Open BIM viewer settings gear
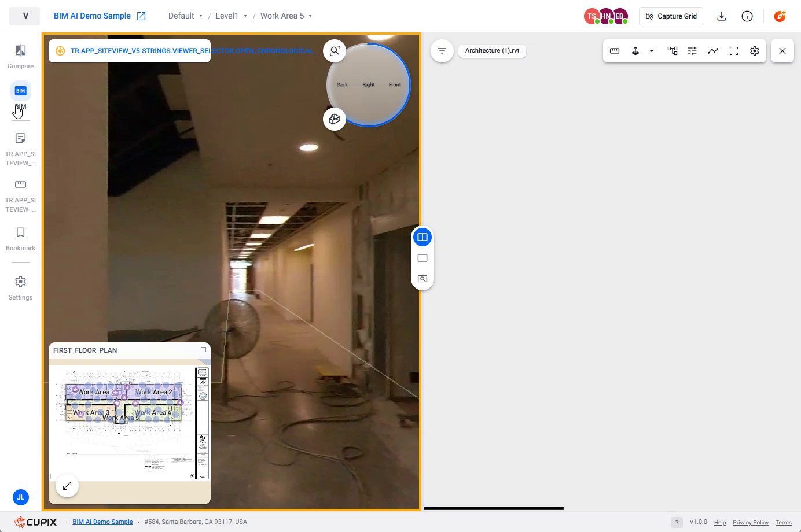The image size is (801, 532). click(755, 51)
